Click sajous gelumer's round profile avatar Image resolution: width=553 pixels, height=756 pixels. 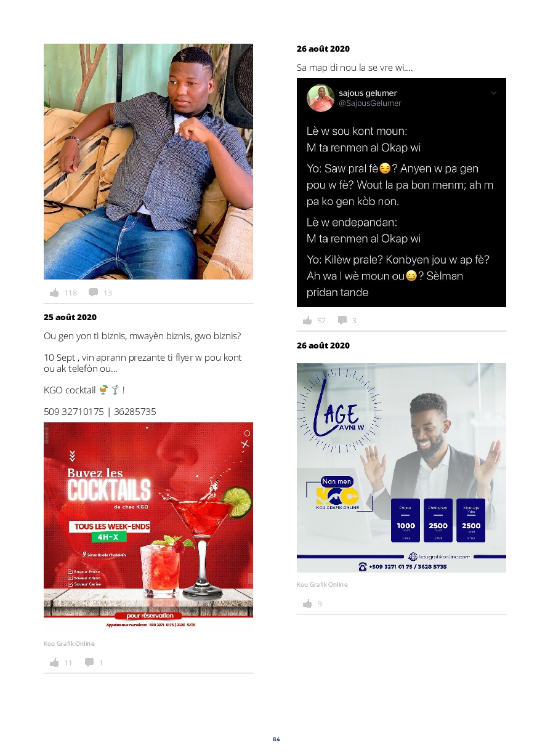320,98
